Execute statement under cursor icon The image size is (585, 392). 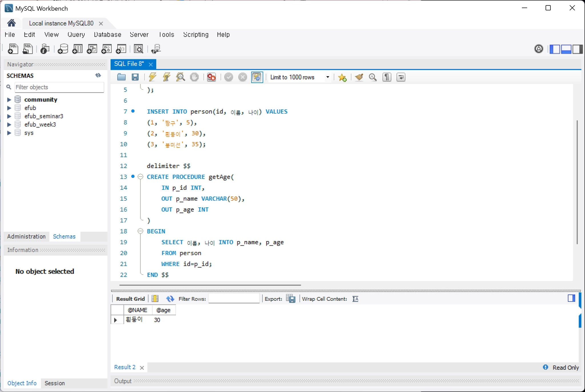pyautogui.click(x=167, y=77)
